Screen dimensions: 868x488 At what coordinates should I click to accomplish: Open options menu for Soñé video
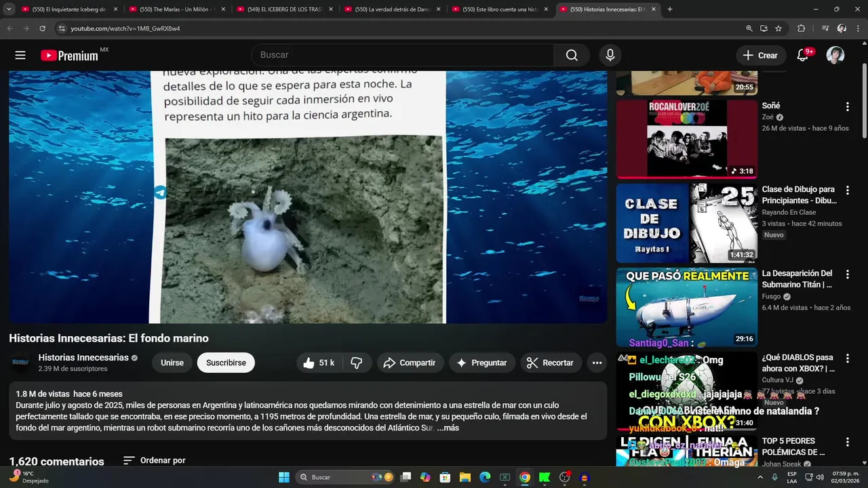pos(847,106)
